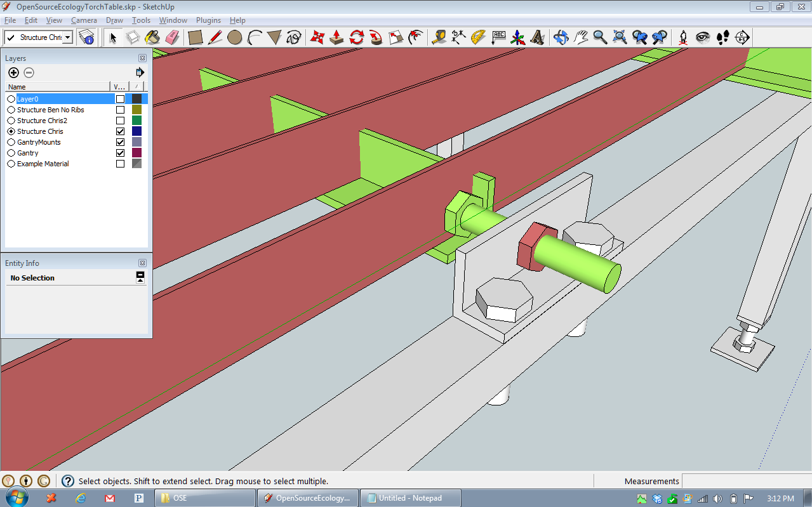This screenshot has width=812, height=507.
Task: Select the Rectangle drawing tool
Action: [196, 37]
